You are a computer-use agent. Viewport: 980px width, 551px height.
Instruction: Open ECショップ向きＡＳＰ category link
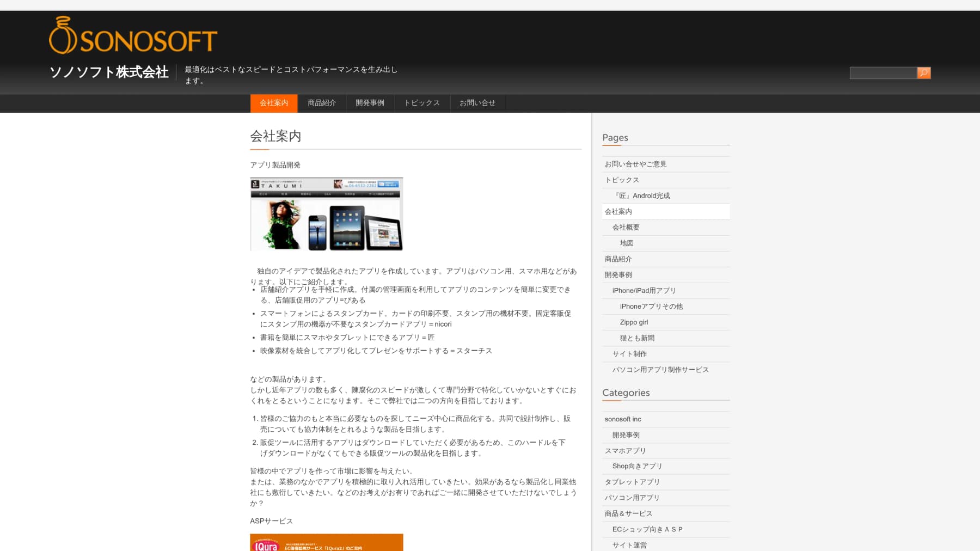click(647, 529)
